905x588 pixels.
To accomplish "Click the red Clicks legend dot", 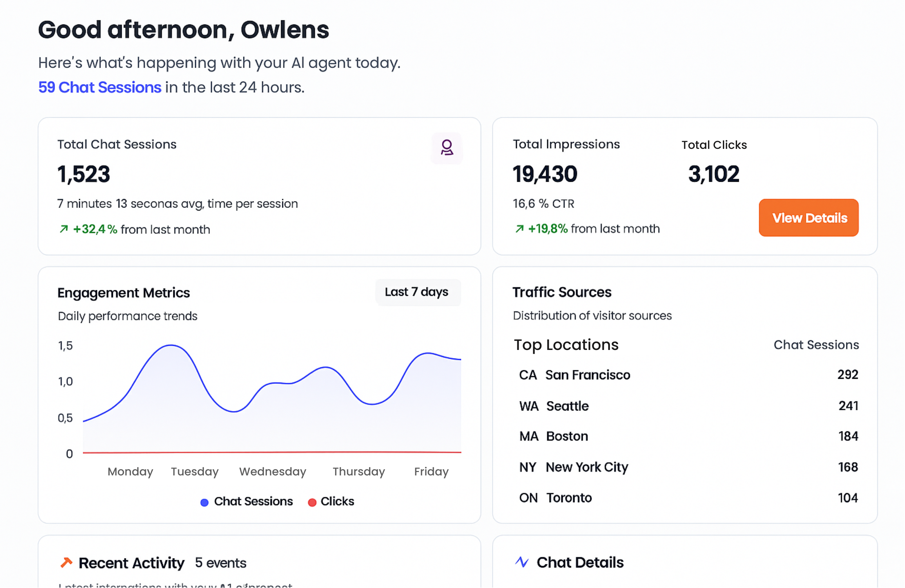I will 312,503.
